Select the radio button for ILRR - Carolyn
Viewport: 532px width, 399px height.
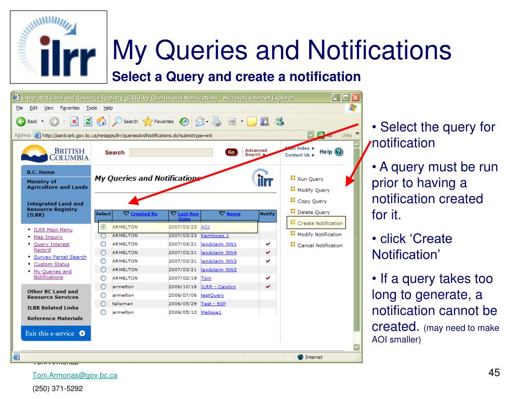(103, 287)
